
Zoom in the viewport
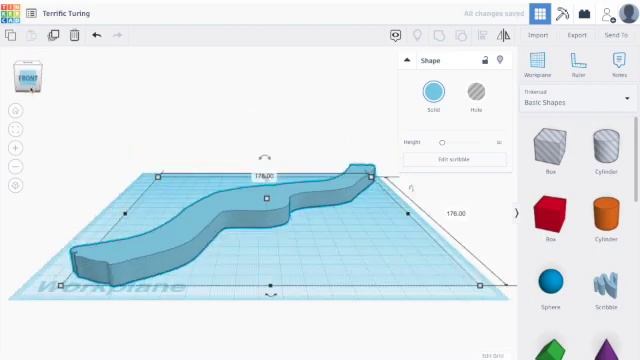[16, 148]
